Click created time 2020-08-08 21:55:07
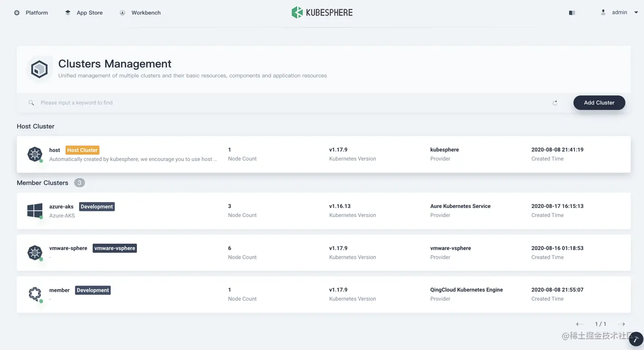Screen dimensions: 644x350 click(557, 290)
